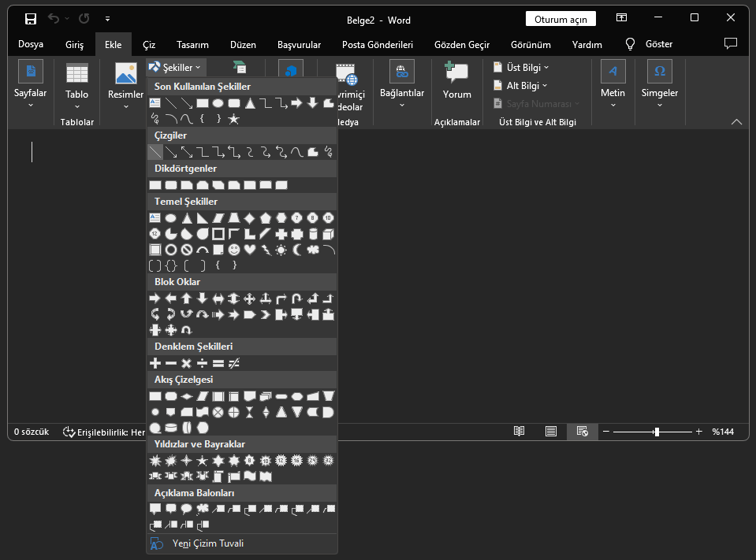Switch to the Gözden Geçir tab
The width and height of the screenshot is (756, 560).
click(x=462, y=44)
